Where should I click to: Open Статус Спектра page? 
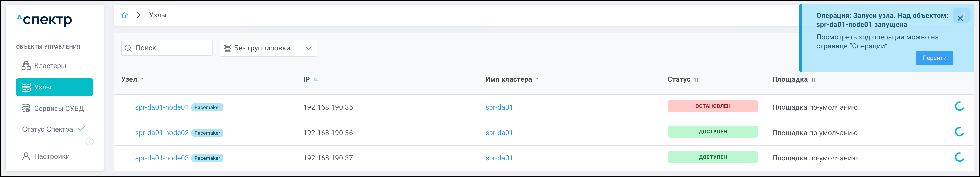(x=47, y=129)
